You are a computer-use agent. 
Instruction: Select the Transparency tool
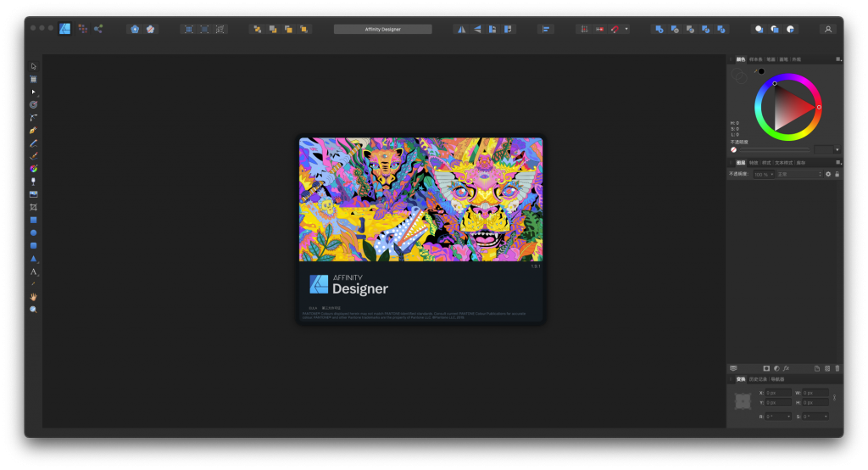click(x=33, y=182)
